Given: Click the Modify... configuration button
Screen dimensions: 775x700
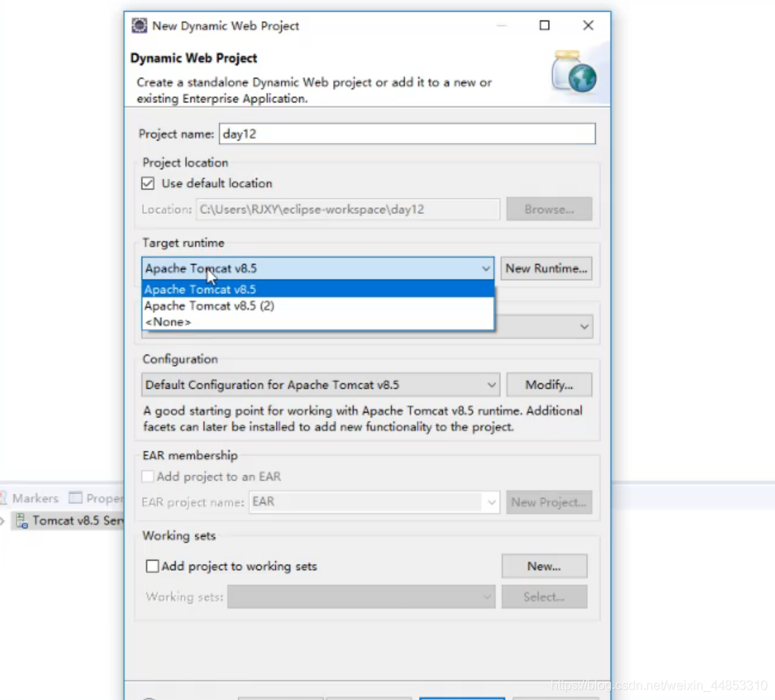Looking at the screenshot, I should [x=549, y=385].
